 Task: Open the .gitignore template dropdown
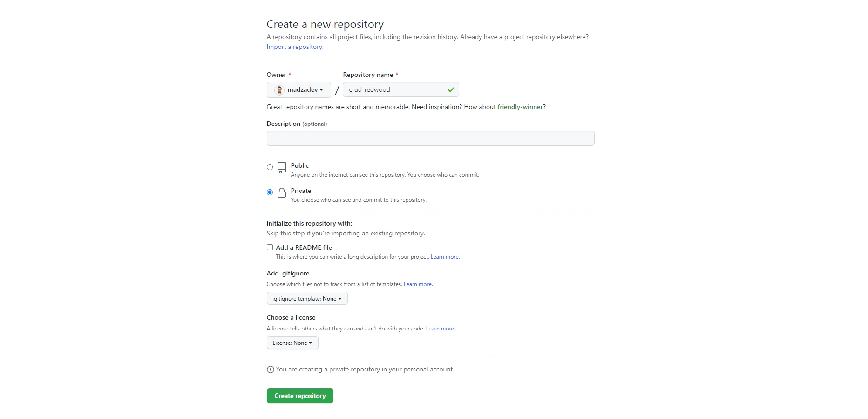tap(306, 298)
